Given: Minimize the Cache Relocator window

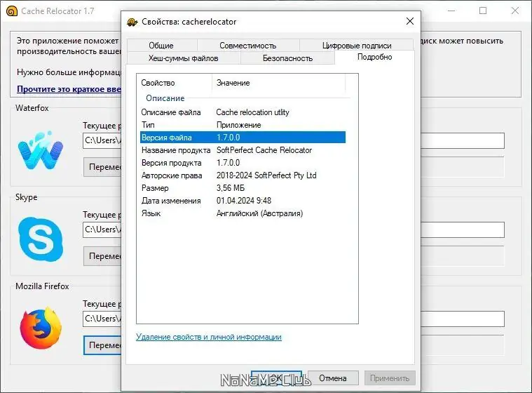Looking at the screenshot, I should (x=451, y=11).
